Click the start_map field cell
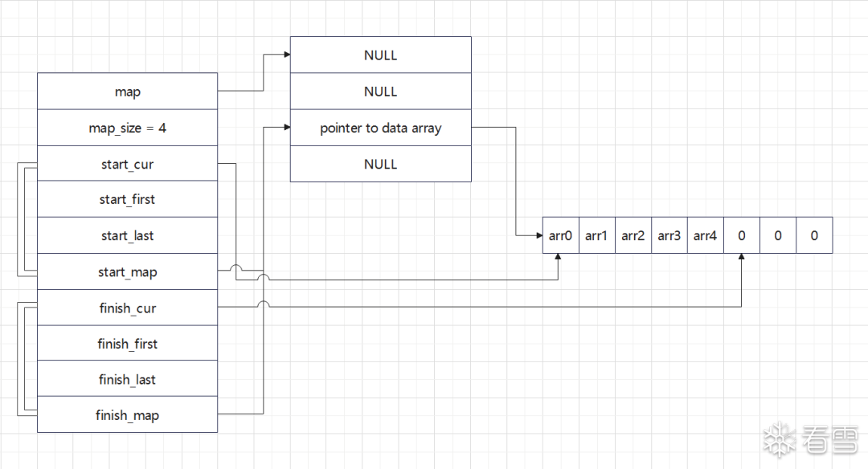 (x=127, y=271)
